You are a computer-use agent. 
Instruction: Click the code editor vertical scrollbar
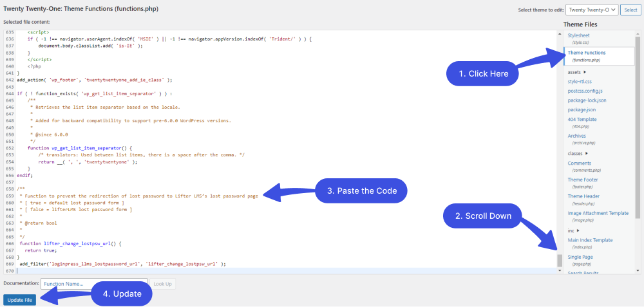(560, 260)
